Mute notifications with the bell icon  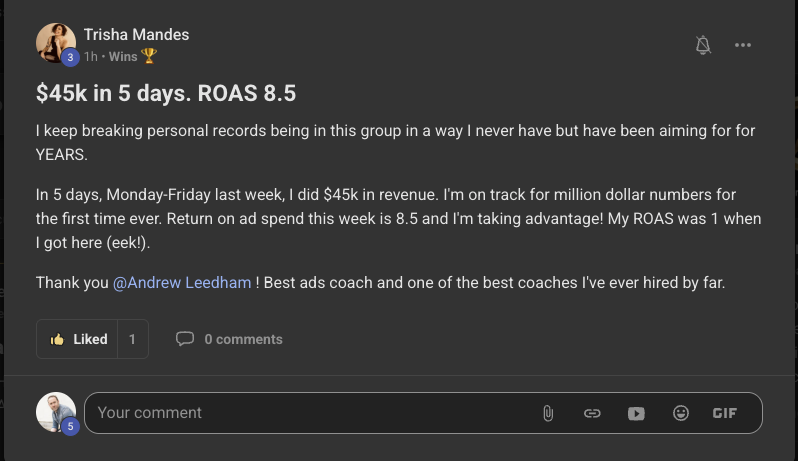[x=703, y=45]
